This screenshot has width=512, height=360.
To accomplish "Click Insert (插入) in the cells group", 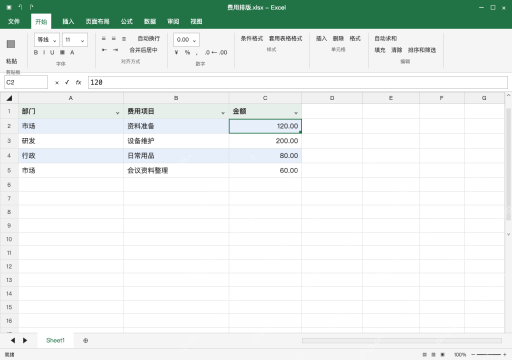I will tap(321, 39).
